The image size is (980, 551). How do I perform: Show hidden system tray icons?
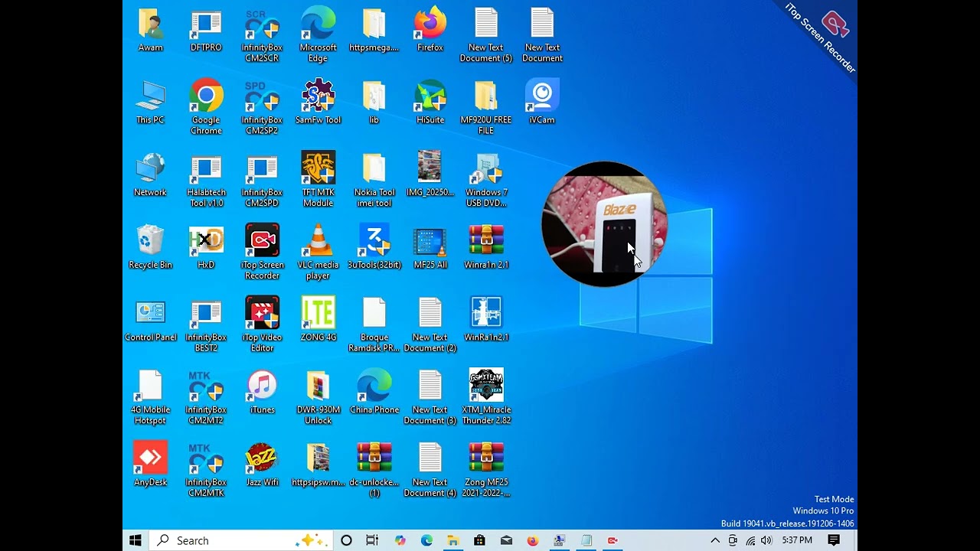715,540
